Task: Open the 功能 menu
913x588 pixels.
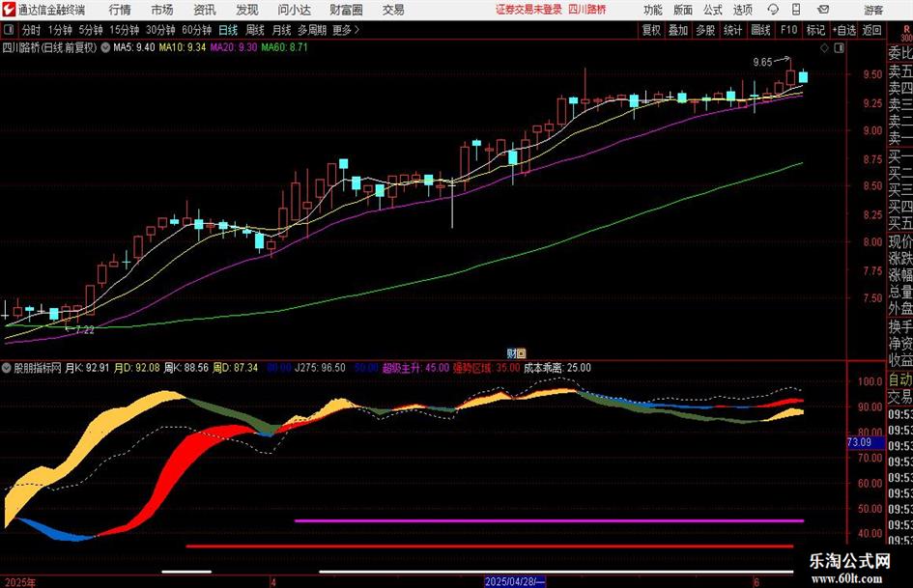Action: pyautogui.click(x=653, y=10)
